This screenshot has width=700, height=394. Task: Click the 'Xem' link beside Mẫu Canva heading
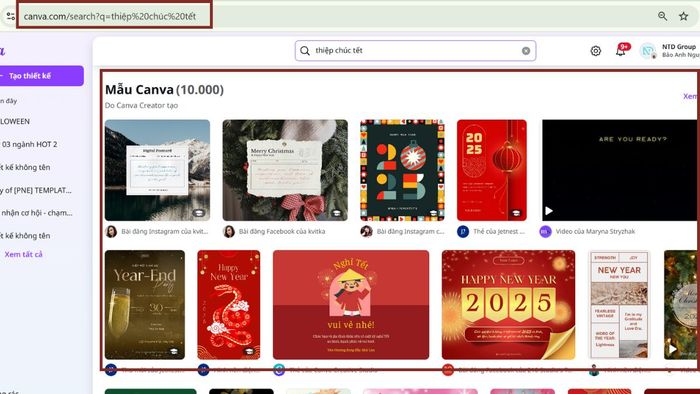pos(690,96)
